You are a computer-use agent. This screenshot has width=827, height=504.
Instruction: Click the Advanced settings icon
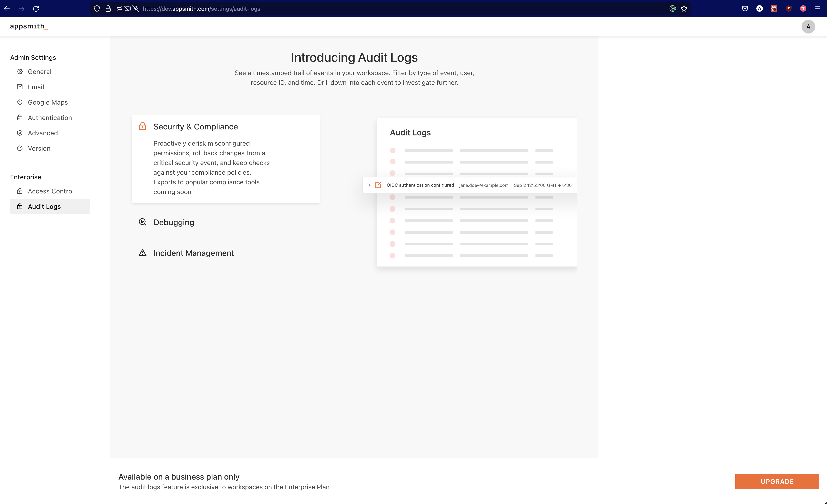tap(20, 133)
